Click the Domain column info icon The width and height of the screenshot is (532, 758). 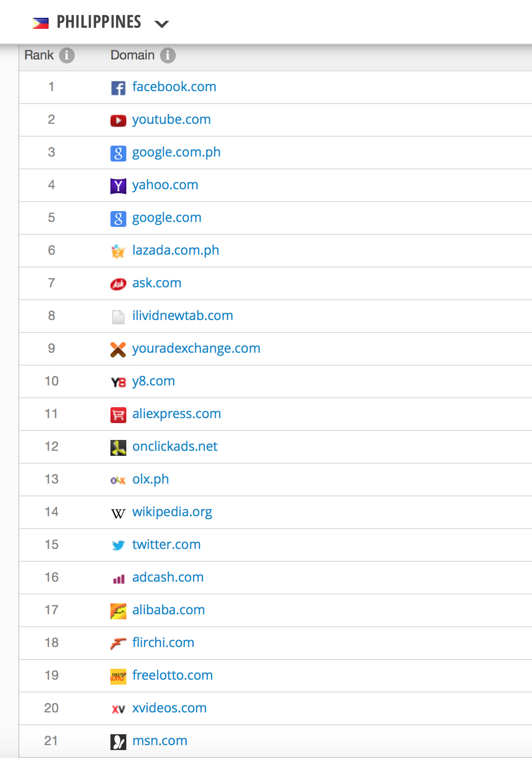click(x=168, y=55)
